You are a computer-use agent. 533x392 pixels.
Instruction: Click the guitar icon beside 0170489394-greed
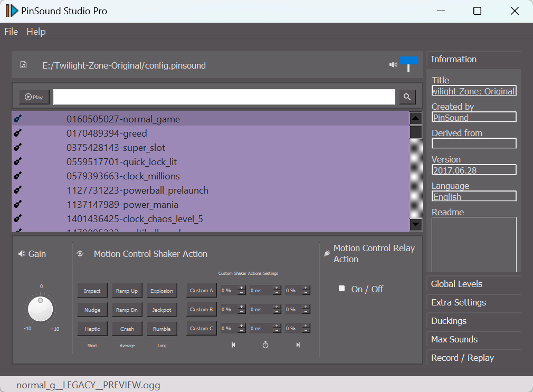(x=17, y=133)
